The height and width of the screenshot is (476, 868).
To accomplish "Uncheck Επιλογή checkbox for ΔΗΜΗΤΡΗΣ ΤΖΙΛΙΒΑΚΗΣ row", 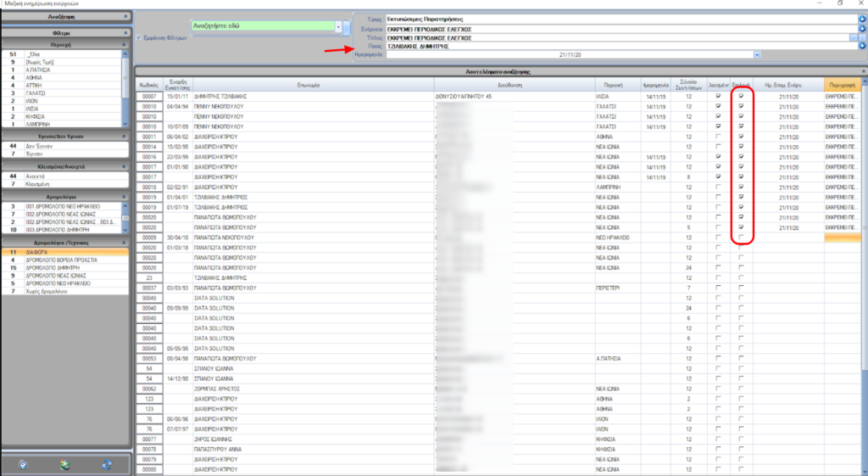I will click(x=741, y=96).
